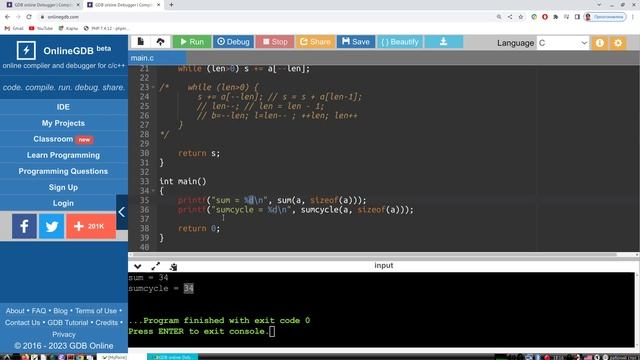This screenshot has height=360, width=640.
Task: Open the Privacy footer link
Action: pyautogui.click(x=64, y=334)
